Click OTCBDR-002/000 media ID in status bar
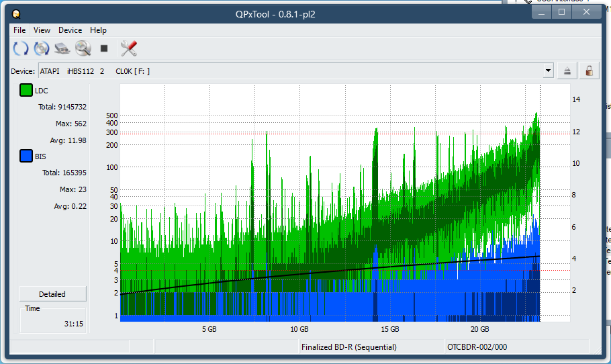611x364 pixels. pyautogui.click(x=477, y=347)
